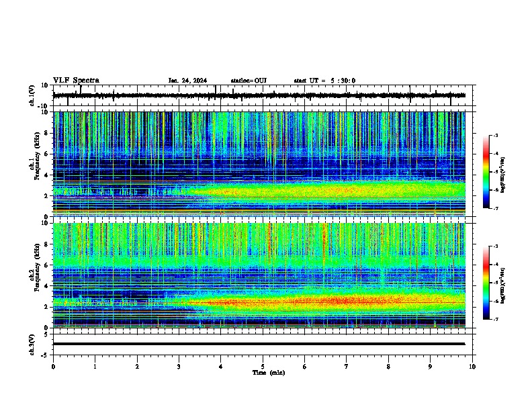Click the ch.1 color bar PSD label
The height and width of the screenshot is (411, 532).
502,175
